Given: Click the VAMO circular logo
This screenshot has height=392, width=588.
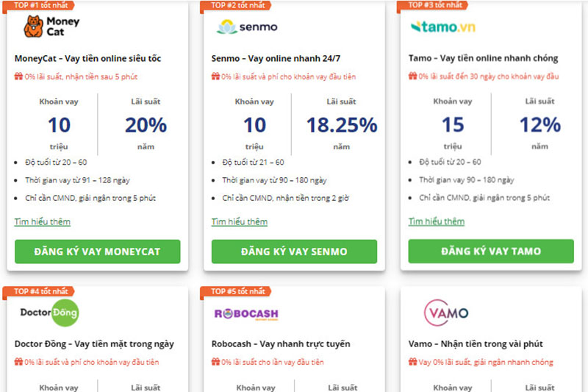Looking at the screenshot, I should [x=446, y=313].
